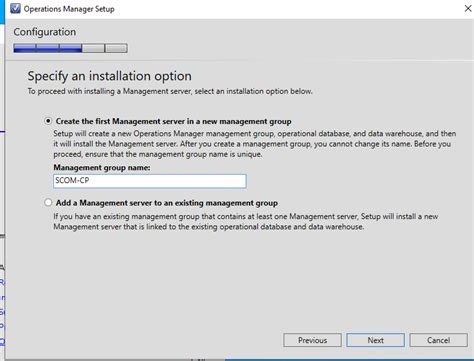
Task: Click the 'Management group name:' label
Action: tap(102, 167)
